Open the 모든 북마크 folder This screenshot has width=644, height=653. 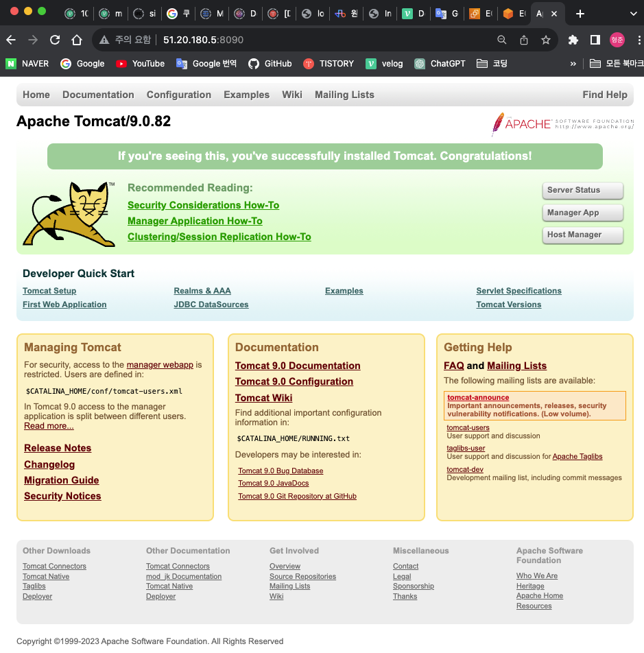coord(617,64)
